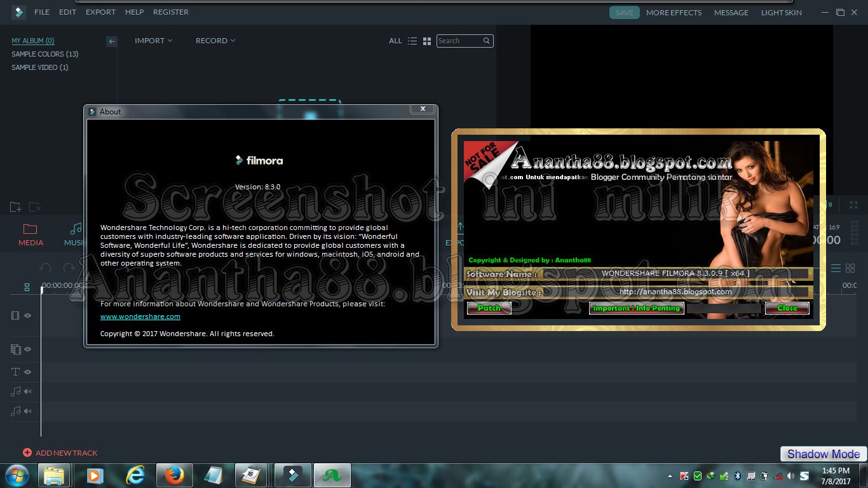Viewport: 868px width, 488px height.
Task: Open the ALL filter dropdown
Action: (395, 41)
